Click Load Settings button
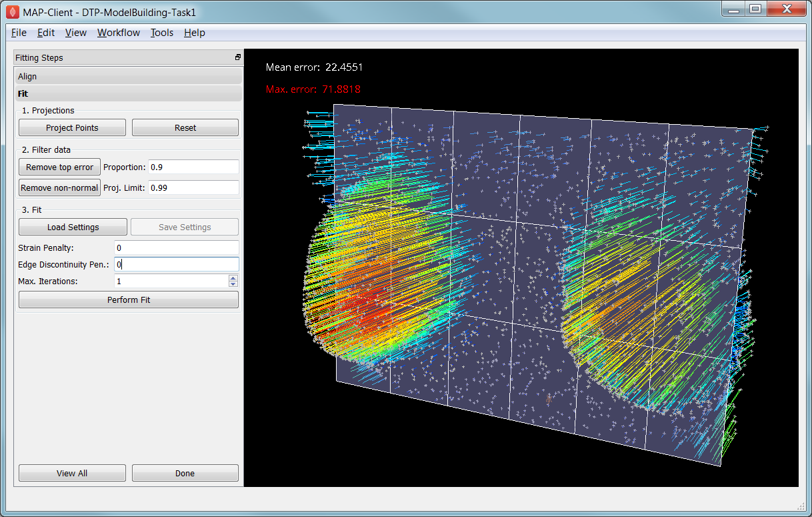The width and height of the screenshot is (812, 517). pyautogui.click(x=73, y=227)
